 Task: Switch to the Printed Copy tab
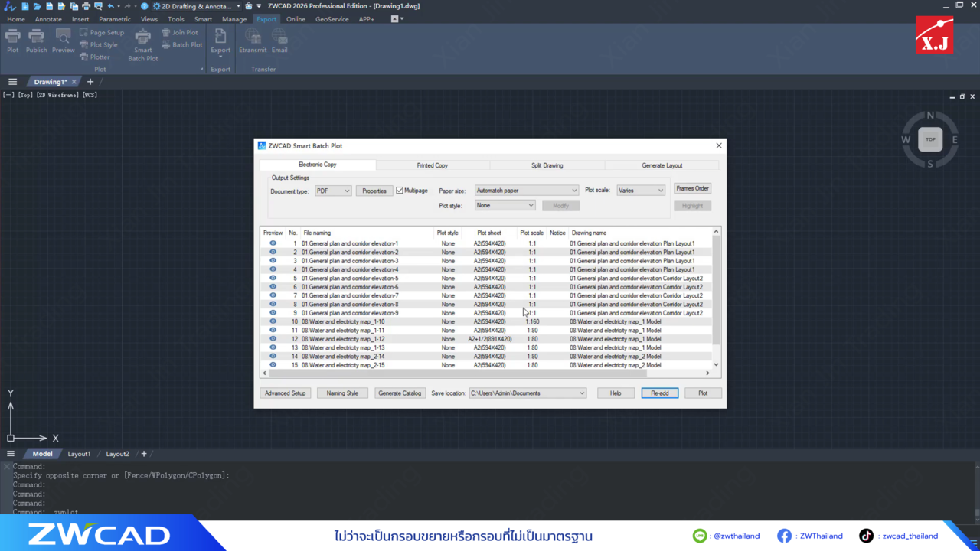point(433,165)
